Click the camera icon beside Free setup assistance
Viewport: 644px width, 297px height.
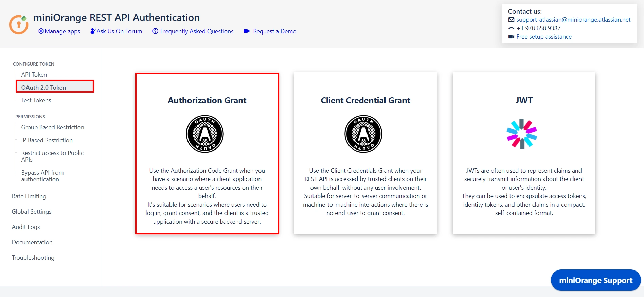(x=511, y=37)
